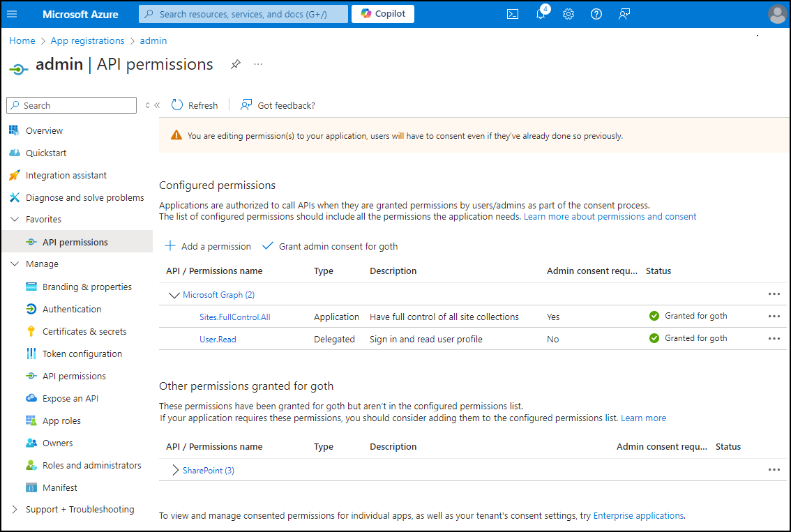Click Add a permission button
Image resolution: width=791 pixels, height=532 pixels.
[208, 246]
